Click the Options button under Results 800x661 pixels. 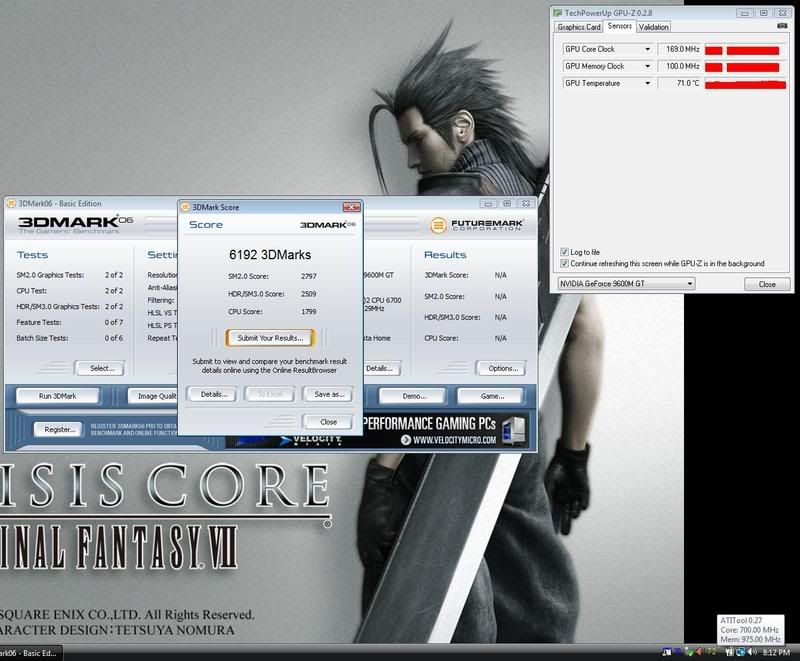tap(503, 368)
